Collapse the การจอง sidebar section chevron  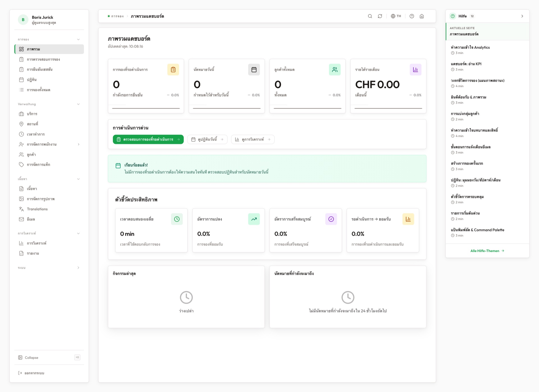tap(78, 40)
